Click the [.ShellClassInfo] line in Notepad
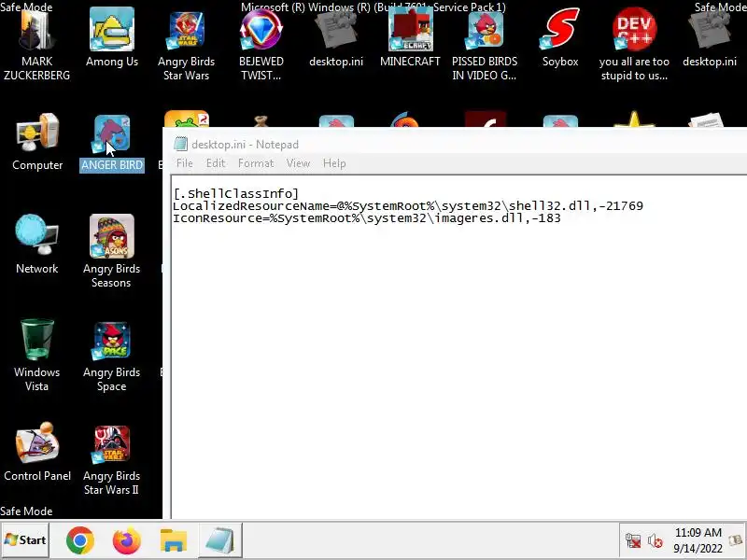Screen dimensions: 747x560 coord(236,194)
